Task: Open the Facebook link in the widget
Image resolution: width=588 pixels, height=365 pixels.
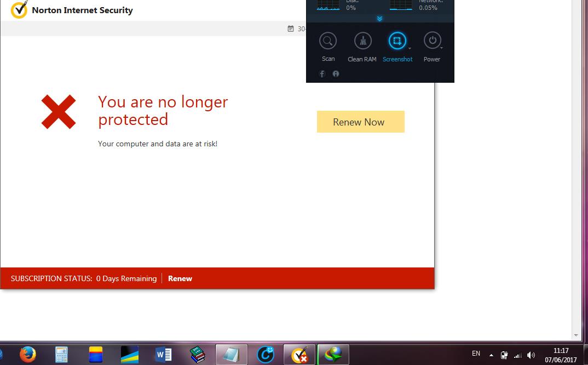Action: (322, 74)
